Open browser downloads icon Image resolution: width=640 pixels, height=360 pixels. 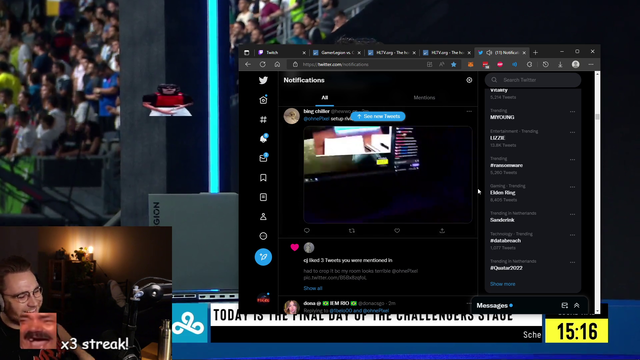560,64
